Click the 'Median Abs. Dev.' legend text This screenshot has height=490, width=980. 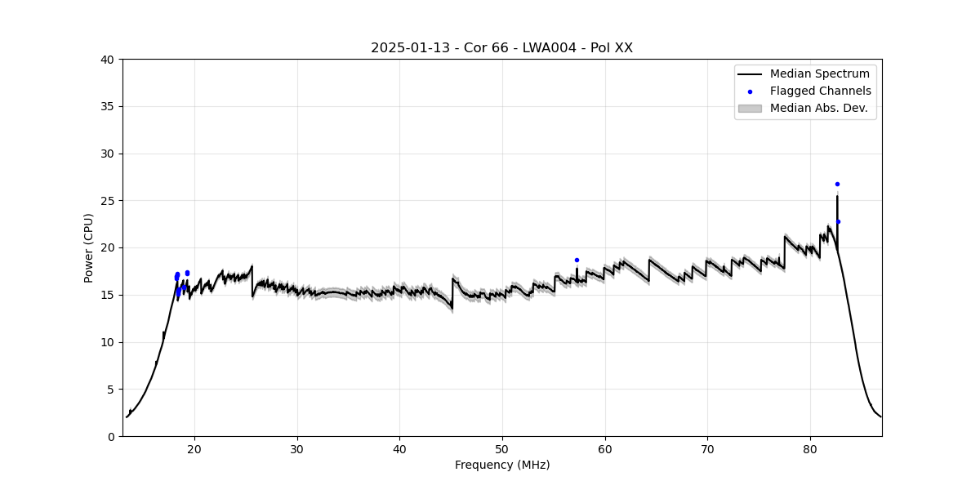[818, 109]
